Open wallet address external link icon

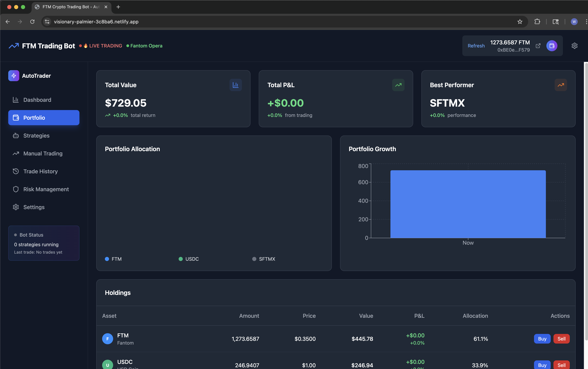point(538,46)
